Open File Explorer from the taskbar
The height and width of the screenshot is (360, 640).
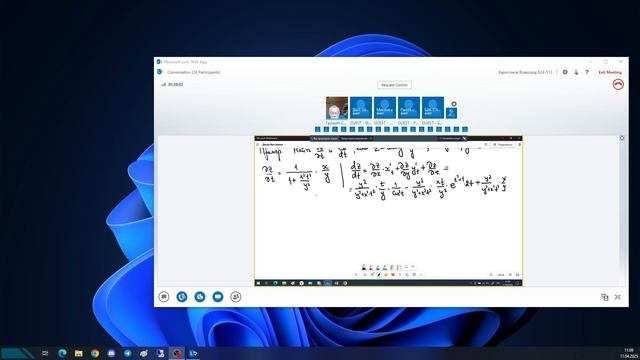point(78,353)
